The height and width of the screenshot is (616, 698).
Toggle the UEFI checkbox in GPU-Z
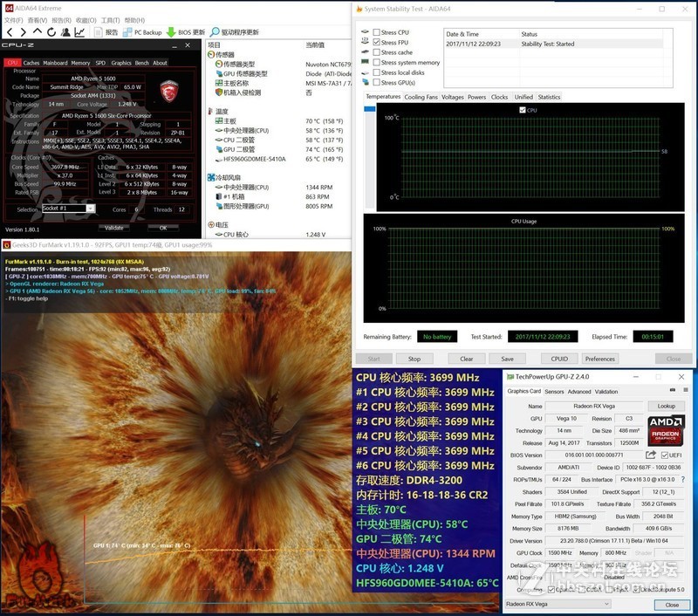665,455
